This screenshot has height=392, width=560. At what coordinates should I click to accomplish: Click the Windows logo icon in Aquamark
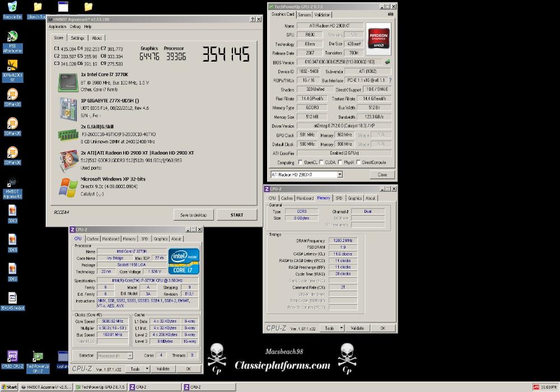(x=68, y=188)
